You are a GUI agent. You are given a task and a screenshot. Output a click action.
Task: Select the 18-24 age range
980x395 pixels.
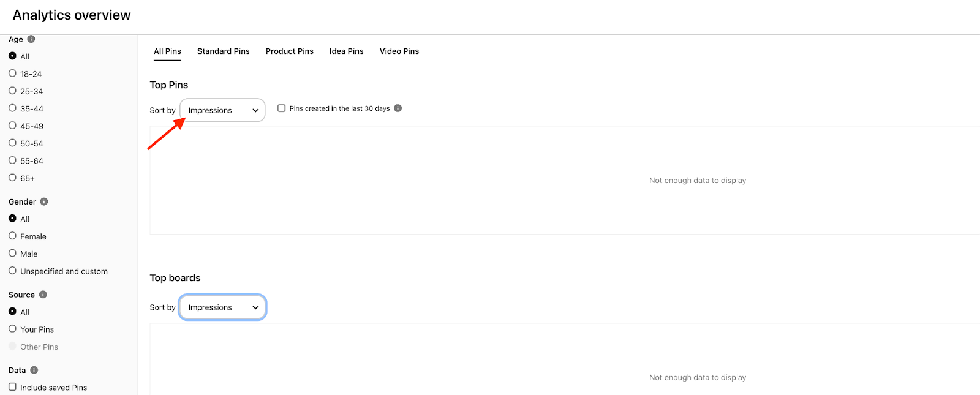pos(12,73)
